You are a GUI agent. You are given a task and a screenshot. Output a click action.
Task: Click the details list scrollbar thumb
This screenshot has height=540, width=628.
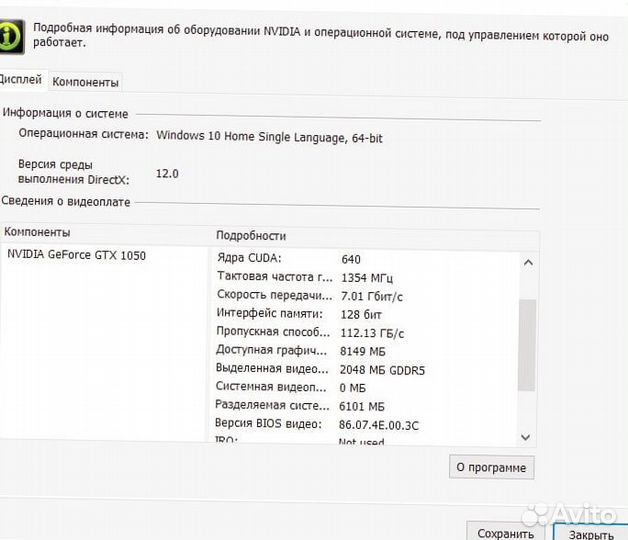[x=527, y=345]
